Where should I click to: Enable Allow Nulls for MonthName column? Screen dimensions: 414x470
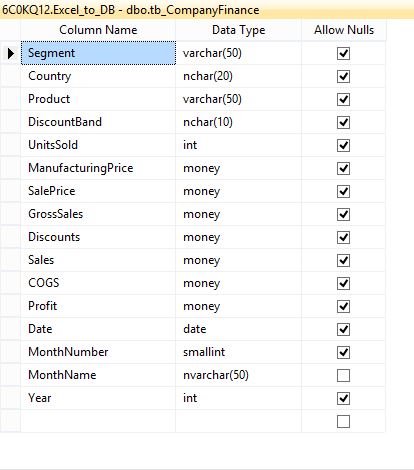[x=343, y=375]
